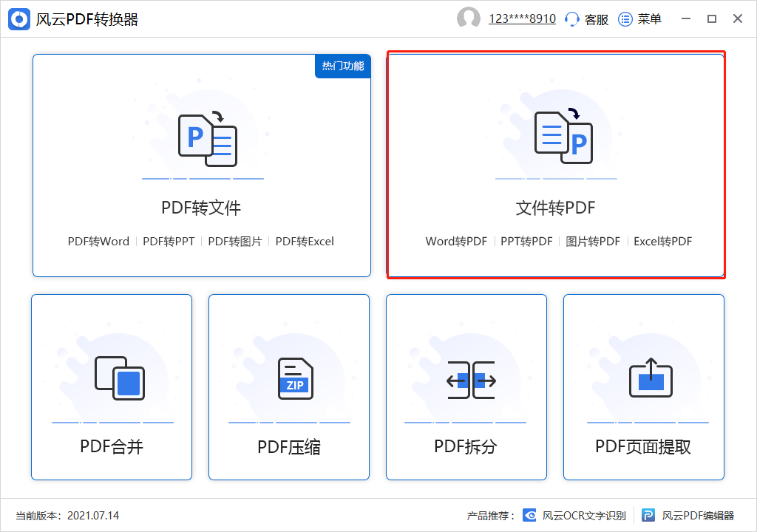Choose PPT转PDF conversion

coord(526,242)
